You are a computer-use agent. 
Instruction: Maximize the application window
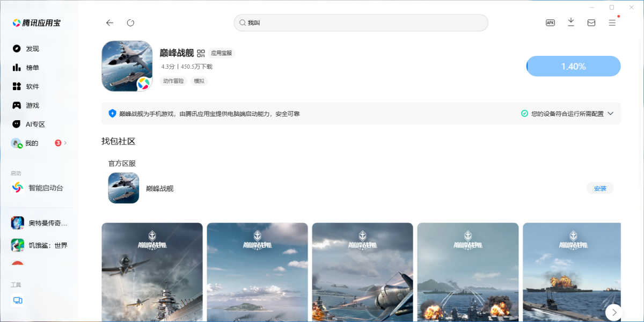click(x=612, y=7)
